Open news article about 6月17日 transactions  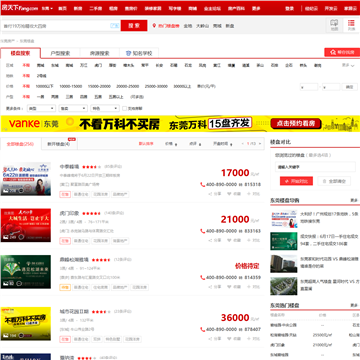[329, 240]
